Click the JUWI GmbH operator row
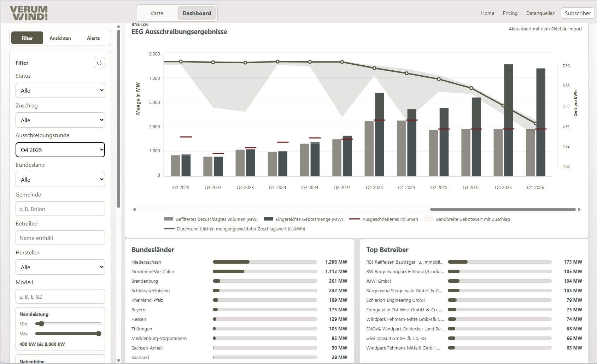 [474, 281]
